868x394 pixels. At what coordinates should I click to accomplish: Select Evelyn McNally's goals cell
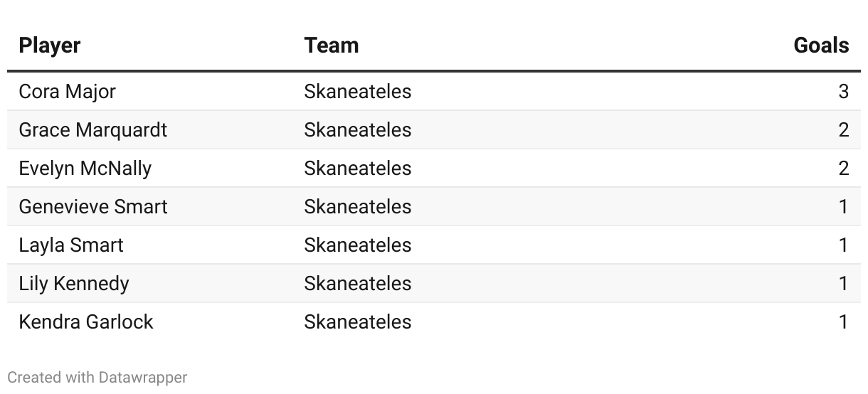pyautogui.click(x=843, y=169)
